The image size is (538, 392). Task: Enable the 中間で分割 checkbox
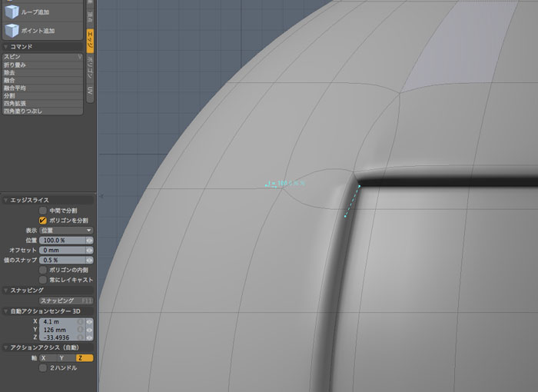point(43,210)
